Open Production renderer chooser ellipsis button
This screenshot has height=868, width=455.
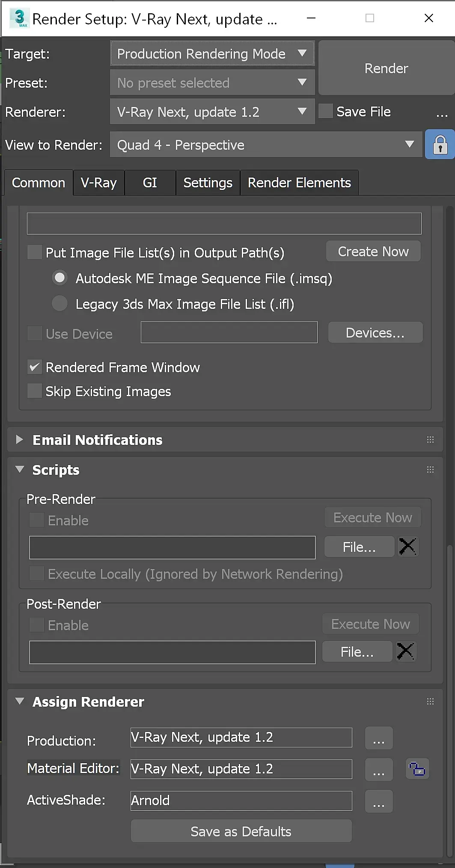pyautogui.click(x=379, y=738)
